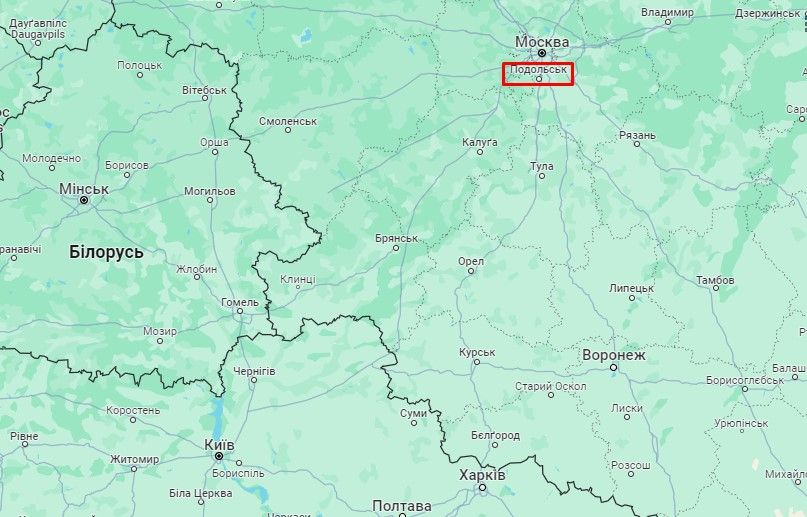
Task: Click the Мінськ capital city marker
Action: coord(84,200)
